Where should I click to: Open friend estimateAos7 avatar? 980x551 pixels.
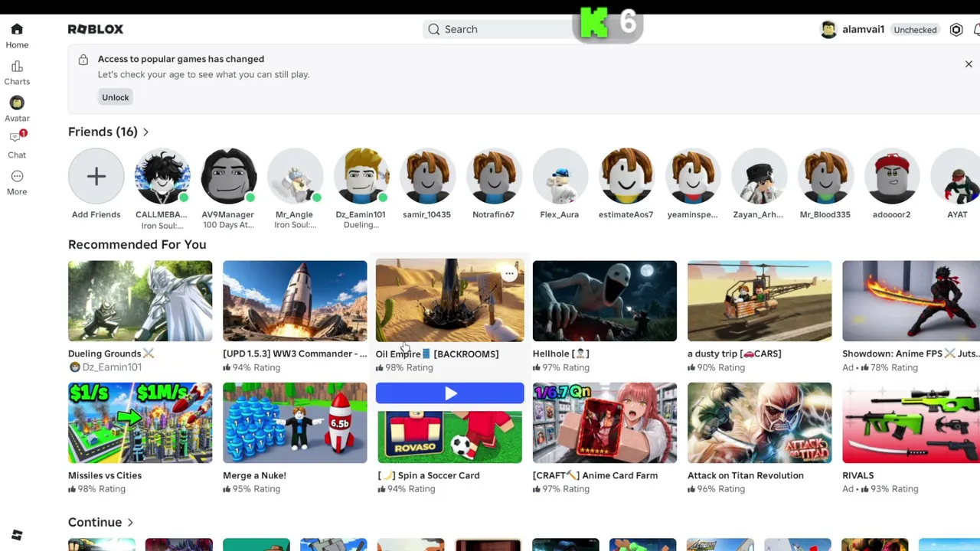coord(626,177)
